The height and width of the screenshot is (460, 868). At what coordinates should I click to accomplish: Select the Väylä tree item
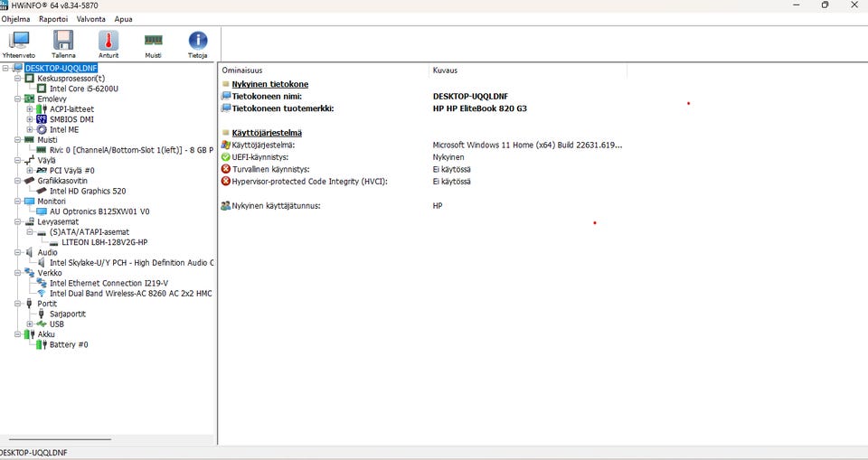click(46, 160)
